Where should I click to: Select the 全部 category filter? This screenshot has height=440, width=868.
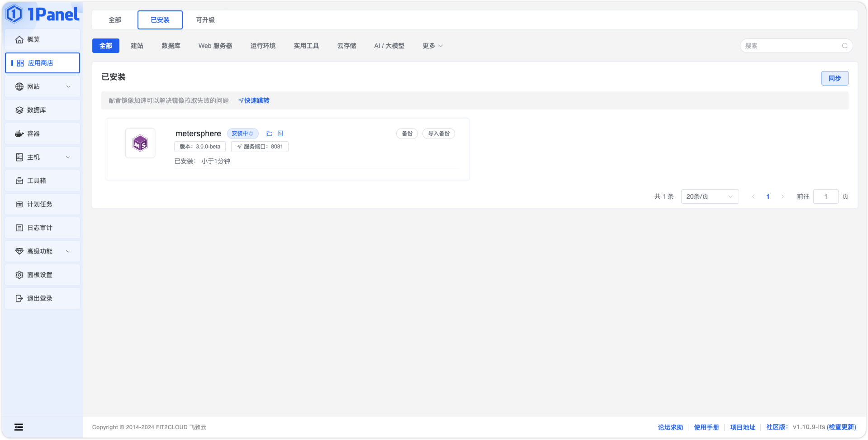[x=106, y=46]
